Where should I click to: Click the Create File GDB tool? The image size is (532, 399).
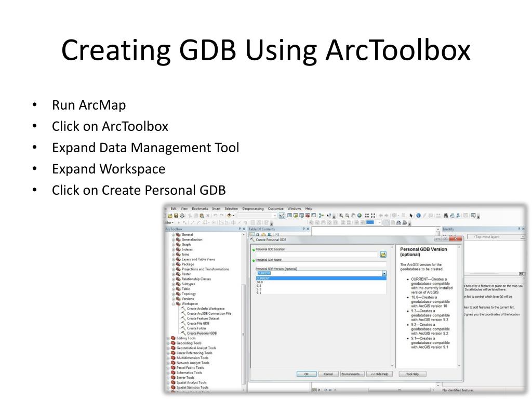tap(195, 323)
